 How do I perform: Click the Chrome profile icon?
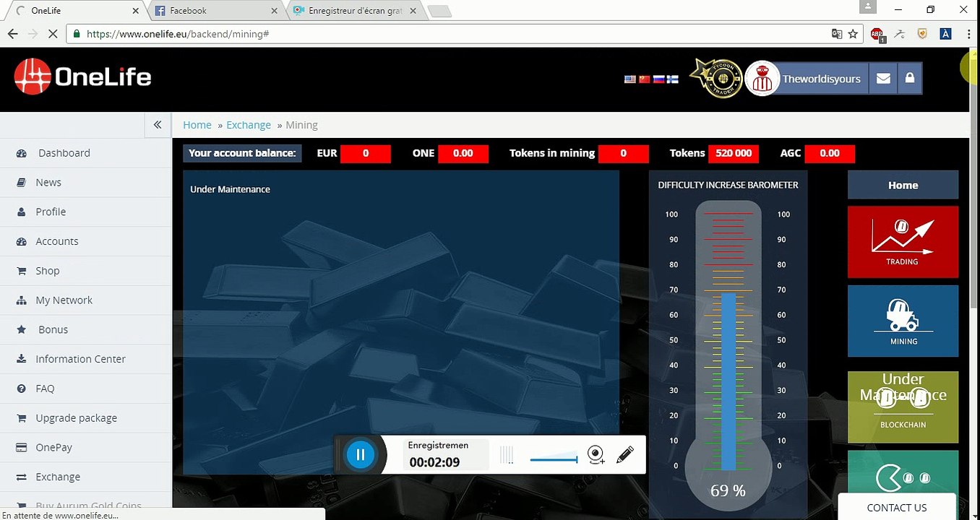[x=868, y=7]
